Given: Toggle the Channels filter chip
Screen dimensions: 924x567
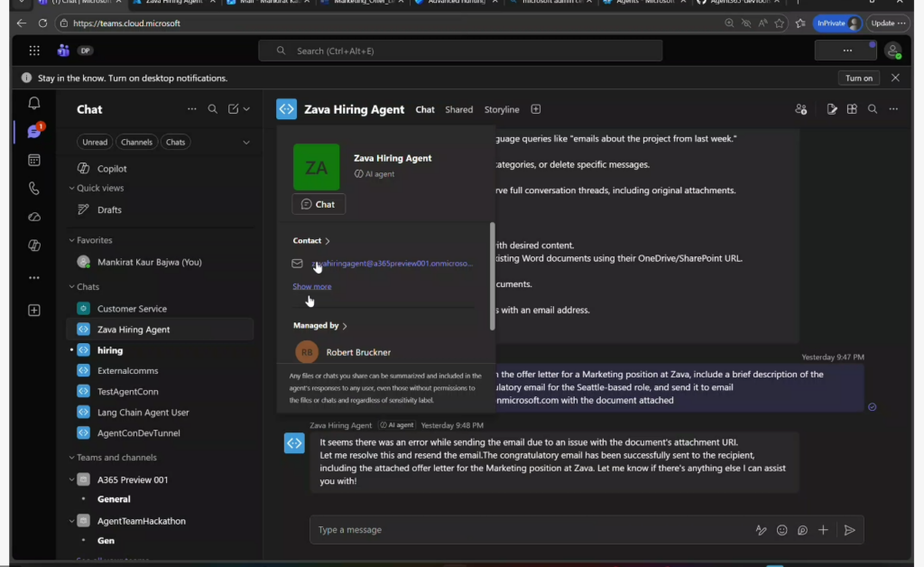Looking at the screenshot, I should 136,142.
